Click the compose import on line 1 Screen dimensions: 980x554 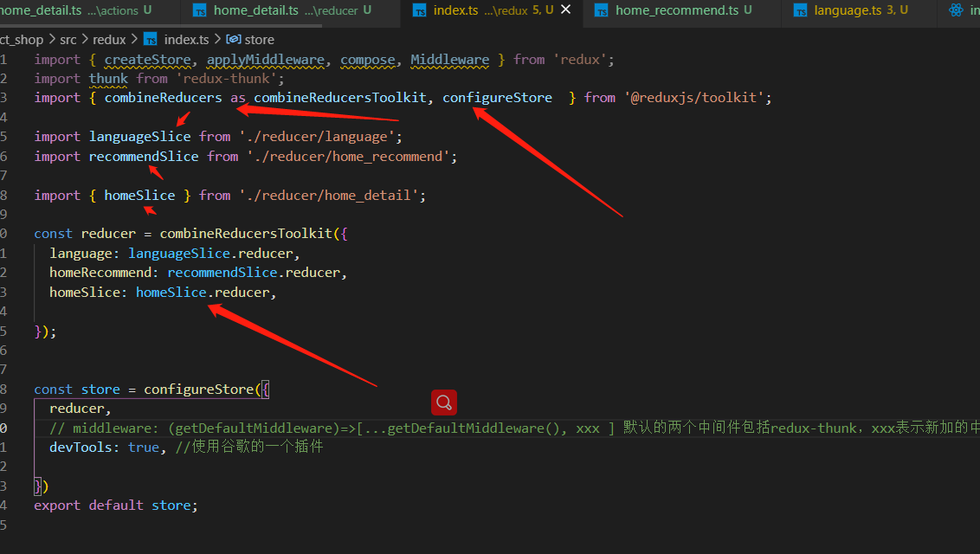pyautogui.click(x=367, y=60)
